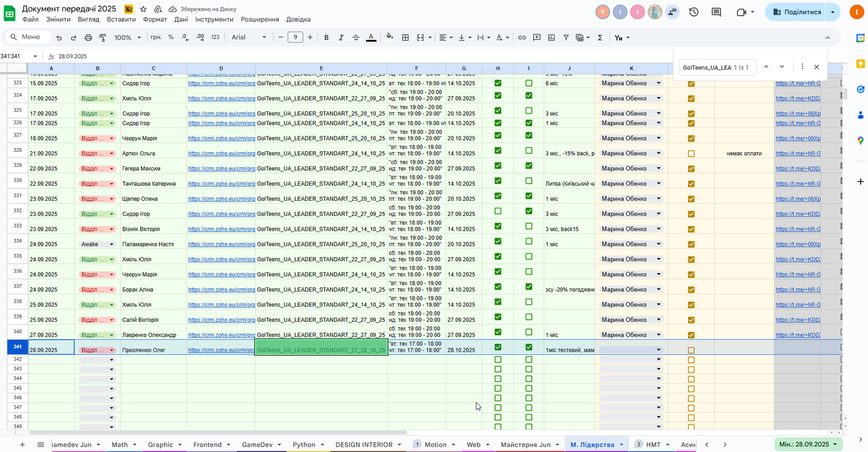Open Google Maps side panel icon

(x=861, y=140)
